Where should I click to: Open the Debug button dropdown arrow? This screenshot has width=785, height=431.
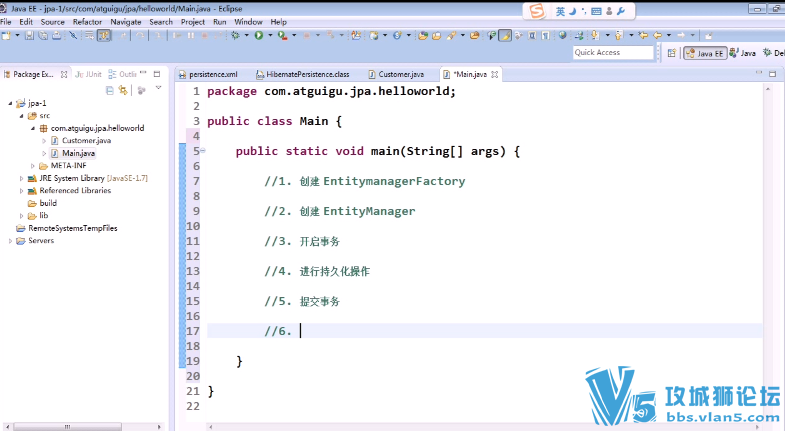coord(246,36)
